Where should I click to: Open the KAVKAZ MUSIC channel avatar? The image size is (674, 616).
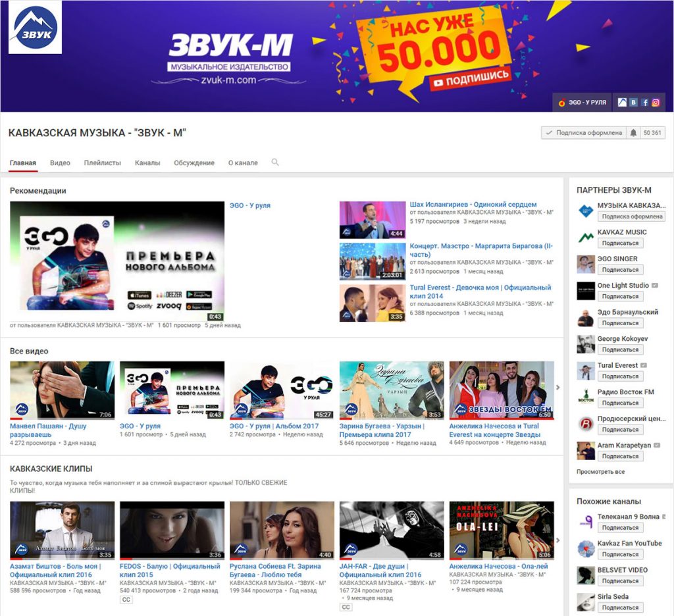pyautogui.click(x=586, y=238)
